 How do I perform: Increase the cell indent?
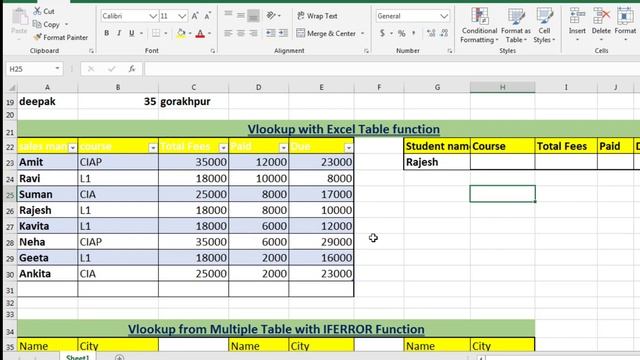[x=283, y=33]
